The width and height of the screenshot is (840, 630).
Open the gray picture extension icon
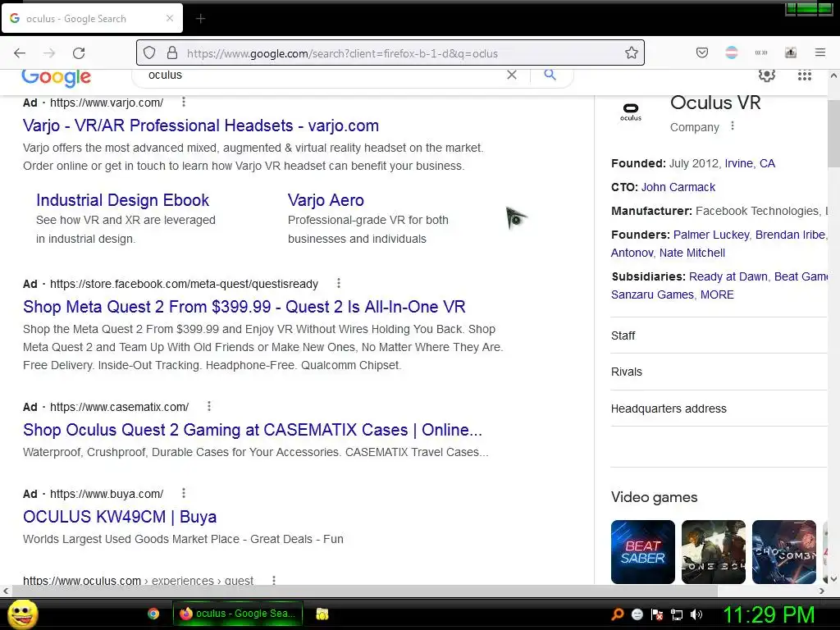pyautogui.click(x=791, y=52)
